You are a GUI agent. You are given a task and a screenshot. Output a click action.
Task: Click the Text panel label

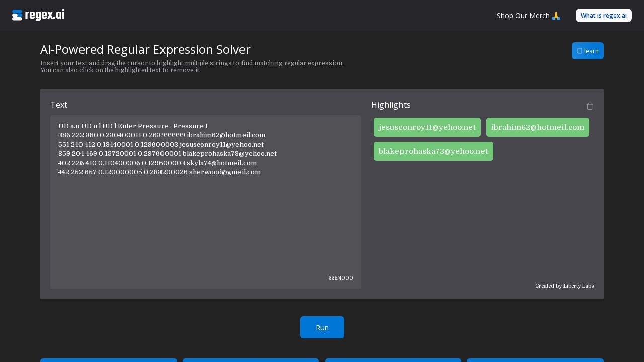pos(59,105)
